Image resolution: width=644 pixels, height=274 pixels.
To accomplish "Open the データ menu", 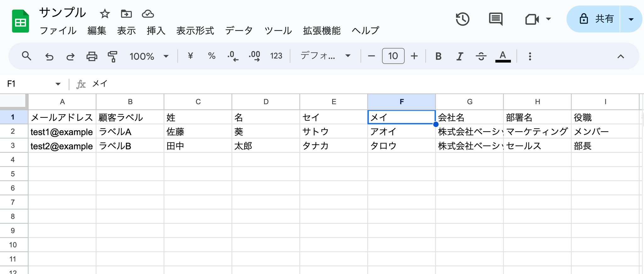I will tap(239, 31).
